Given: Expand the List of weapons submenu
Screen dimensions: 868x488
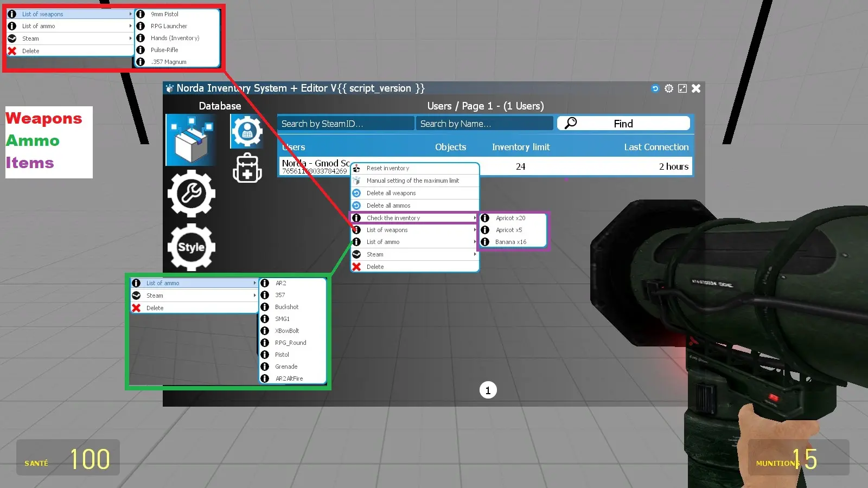Looking at the screenshot, I should (386, 230).
